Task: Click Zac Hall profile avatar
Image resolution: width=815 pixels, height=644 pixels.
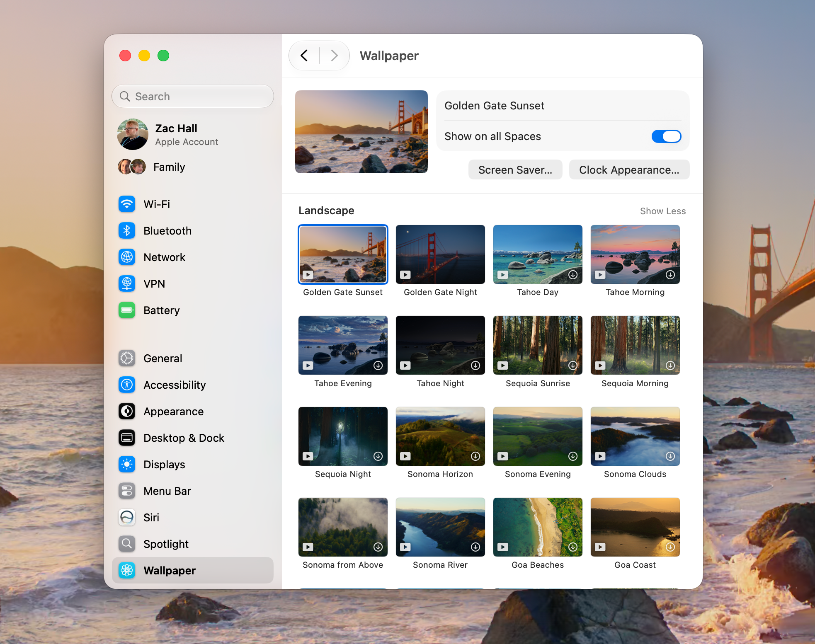Action: coord(133,134)
